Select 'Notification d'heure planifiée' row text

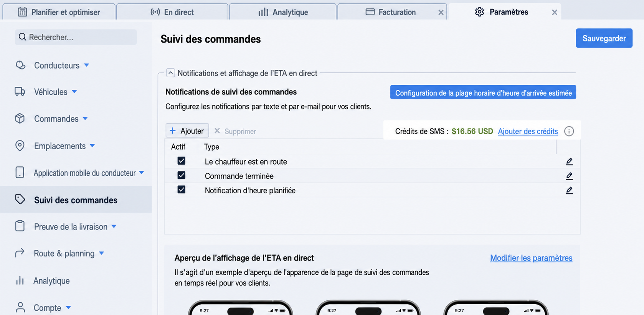pos(250,190)
